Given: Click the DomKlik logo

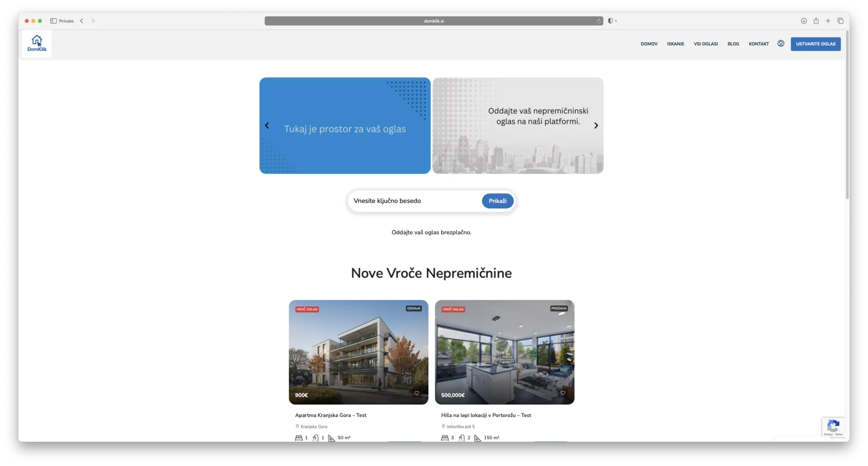Looking at the screenshot, I should coord(37,43).
